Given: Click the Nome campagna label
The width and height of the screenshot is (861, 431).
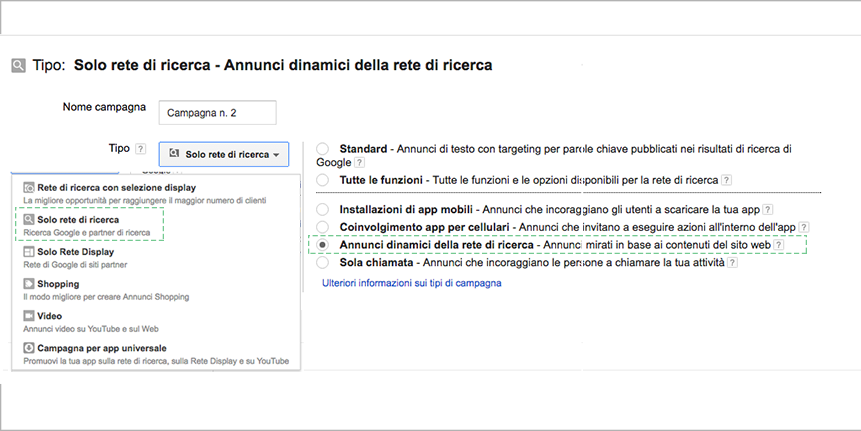Looking at the screenshot, I should coord(104,107).
